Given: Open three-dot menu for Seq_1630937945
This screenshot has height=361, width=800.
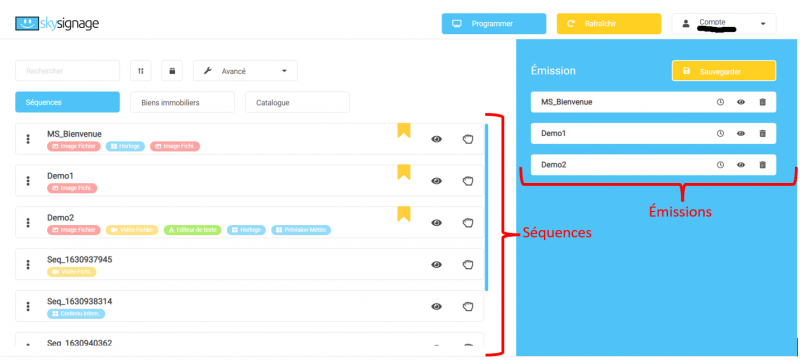Looking at the screenshot, I should [28, 264].
